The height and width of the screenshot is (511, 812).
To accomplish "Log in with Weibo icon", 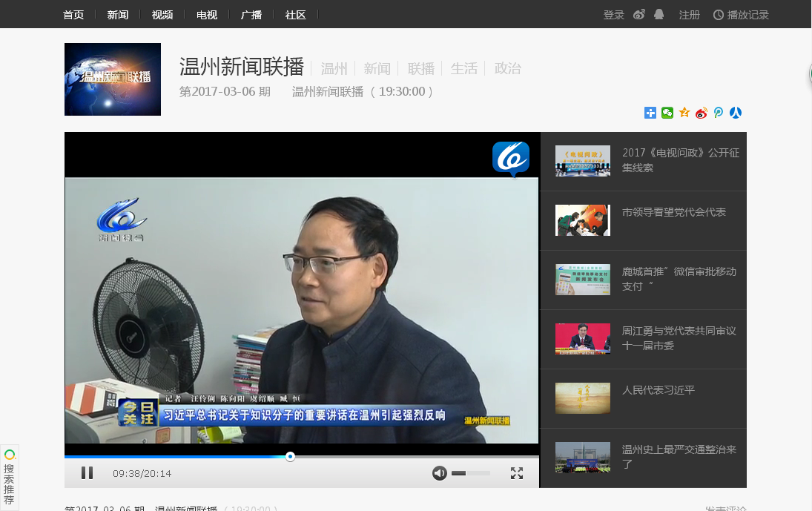I will tap(639, 15).
